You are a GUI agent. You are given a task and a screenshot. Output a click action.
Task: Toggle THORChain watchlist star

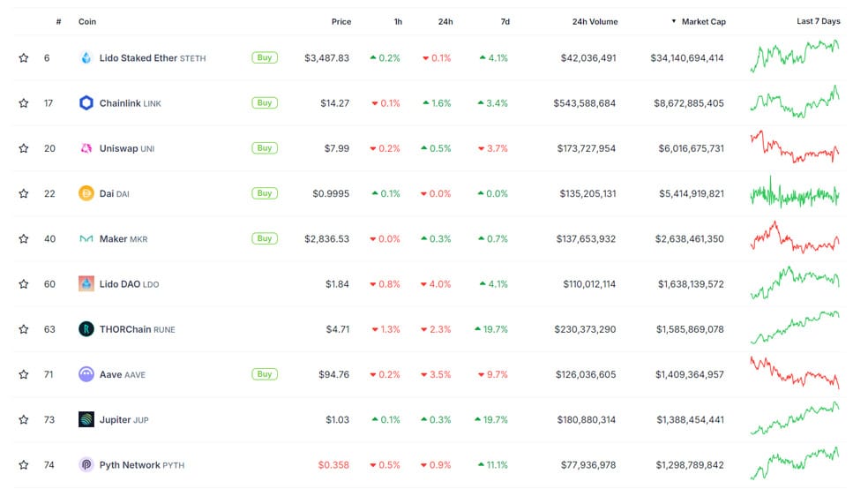[x=23, y=329]
